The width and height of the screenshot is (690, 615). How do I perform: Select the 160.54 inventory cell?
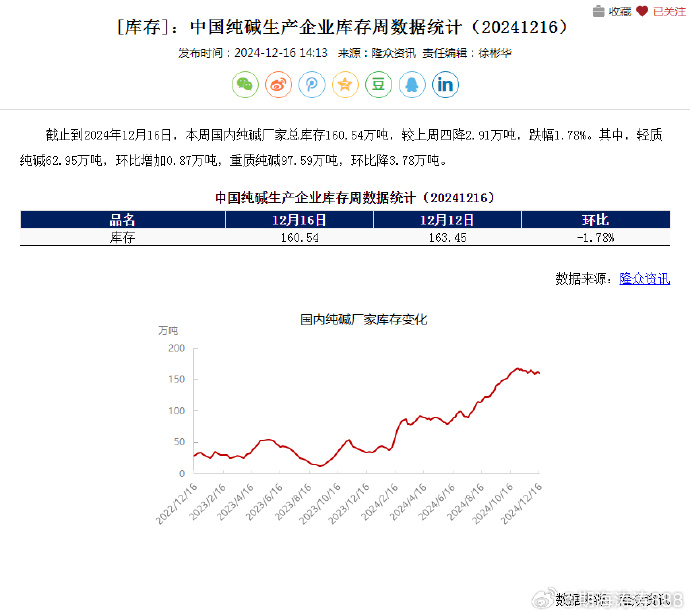click(299, 238)
